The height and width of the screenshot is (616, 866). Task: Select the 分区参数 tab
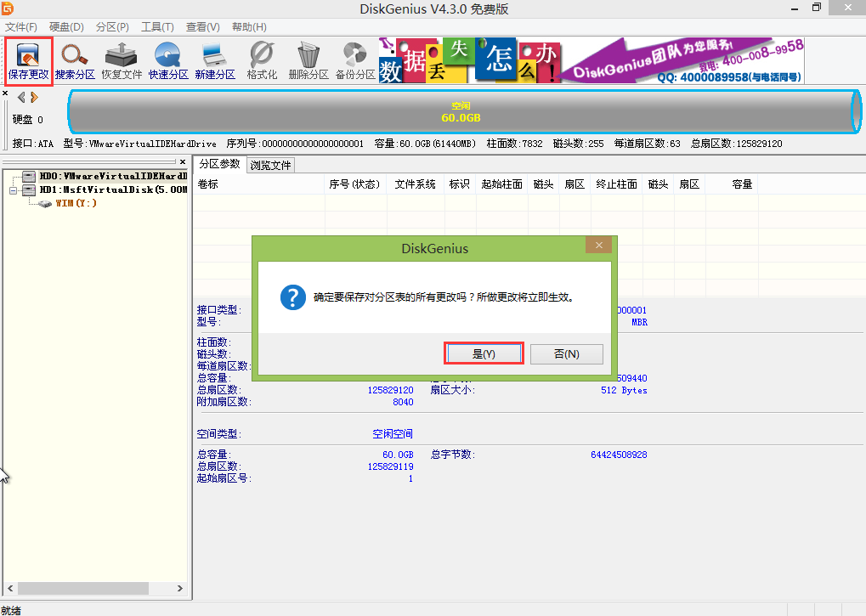(219, 165)
